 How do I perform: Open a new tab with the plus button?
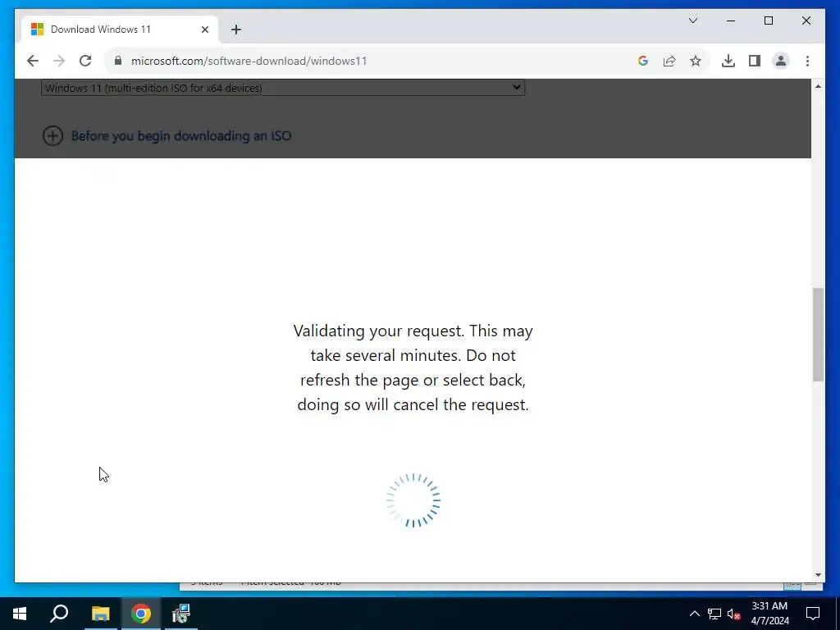[236, 30]
